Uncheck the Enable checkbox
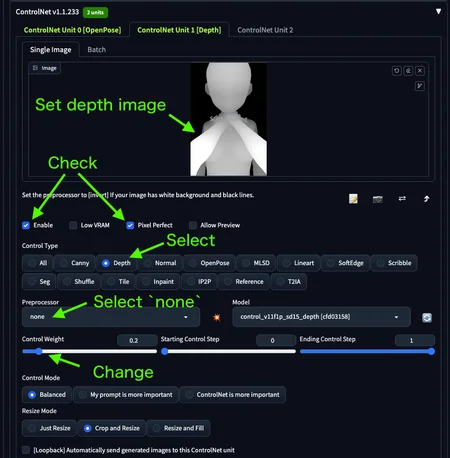450x458 pixels. point(26,226)
